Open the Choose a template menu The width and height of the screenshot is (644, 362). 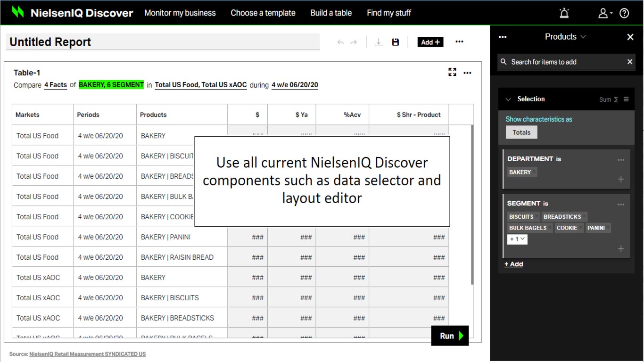coord(263,13)
